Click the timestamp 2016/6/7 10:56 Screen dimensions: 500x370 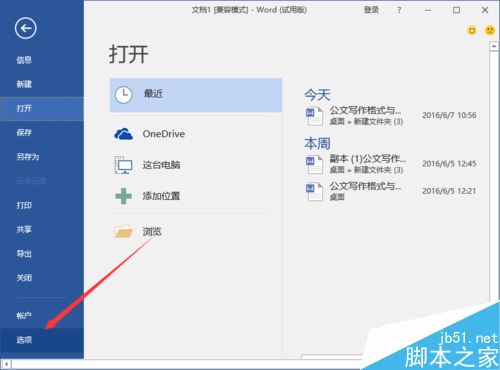pos(449,115)
